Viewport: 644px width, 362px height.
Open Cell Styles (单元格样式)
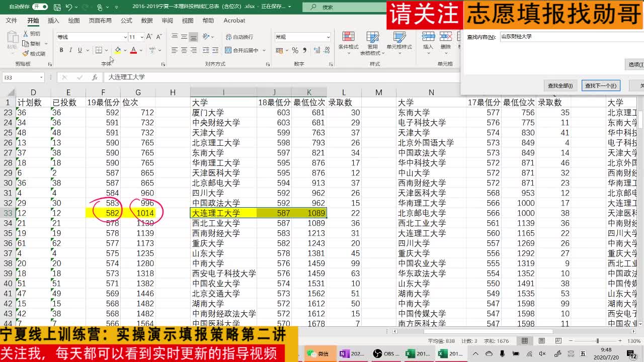[x=399, y=43]
